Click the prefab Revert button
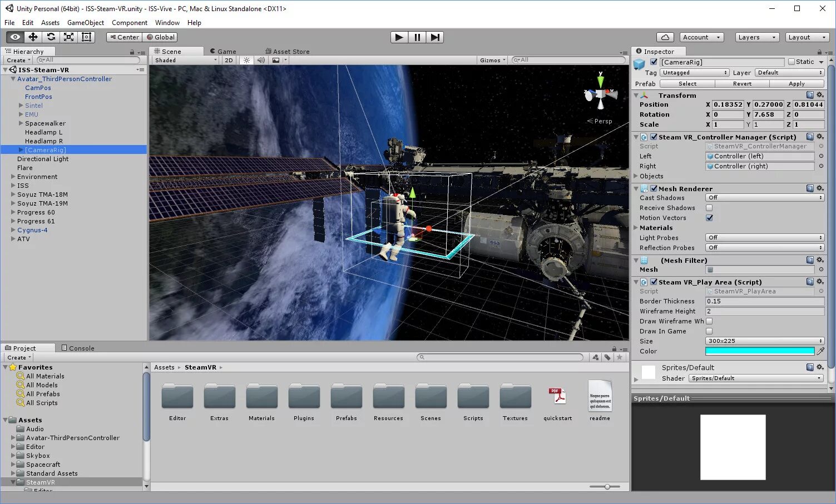836x504 pixels. [742, 83]
